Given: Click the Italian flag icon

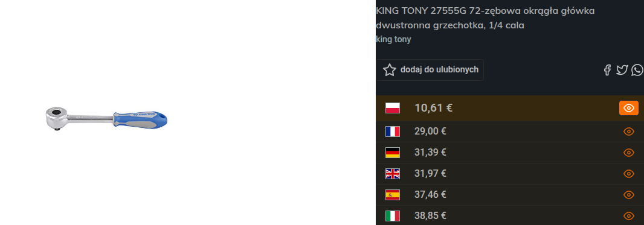Looking at the screenshot, I should tap(392, 216).
